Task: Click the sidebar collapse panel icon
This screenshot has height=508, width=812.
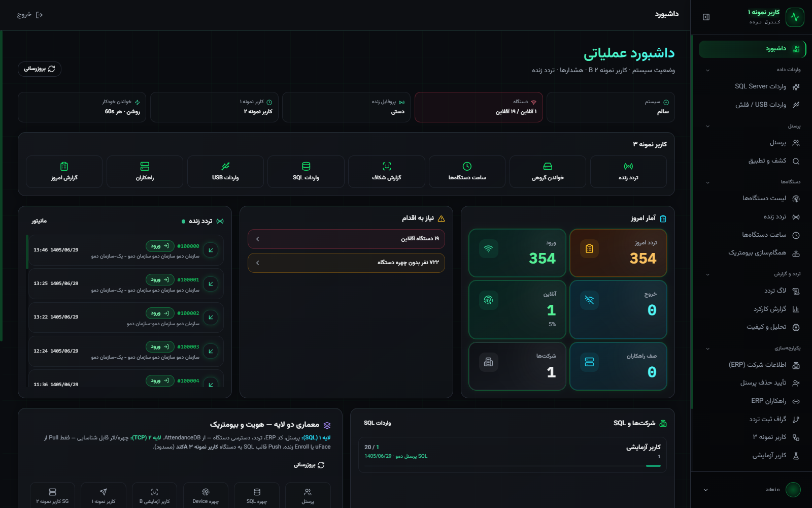Action: pyautogui.click(x=706, y=17)
